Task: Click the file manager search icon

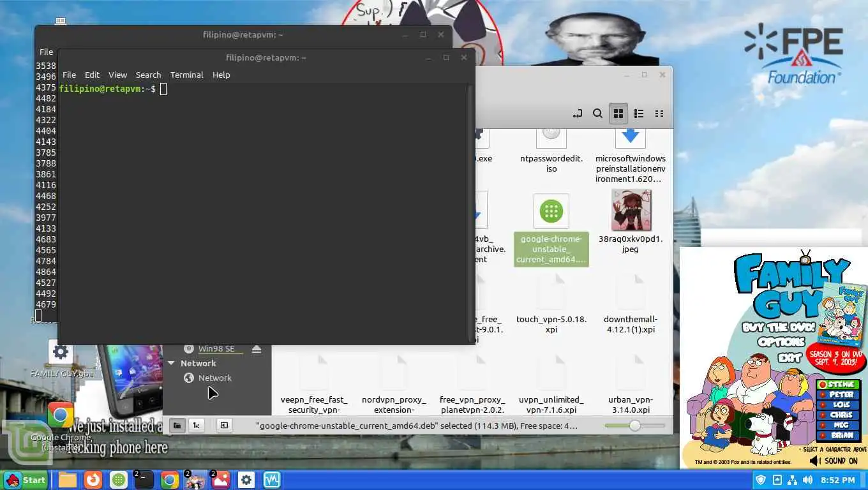Action: [x=597, y=114]
